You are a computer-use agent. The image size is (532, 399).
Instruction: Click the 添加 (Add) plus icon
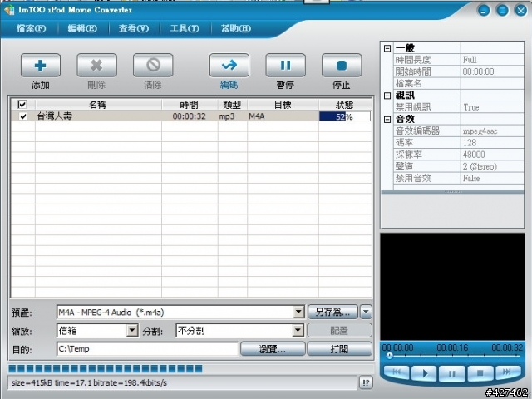point(41,65)
